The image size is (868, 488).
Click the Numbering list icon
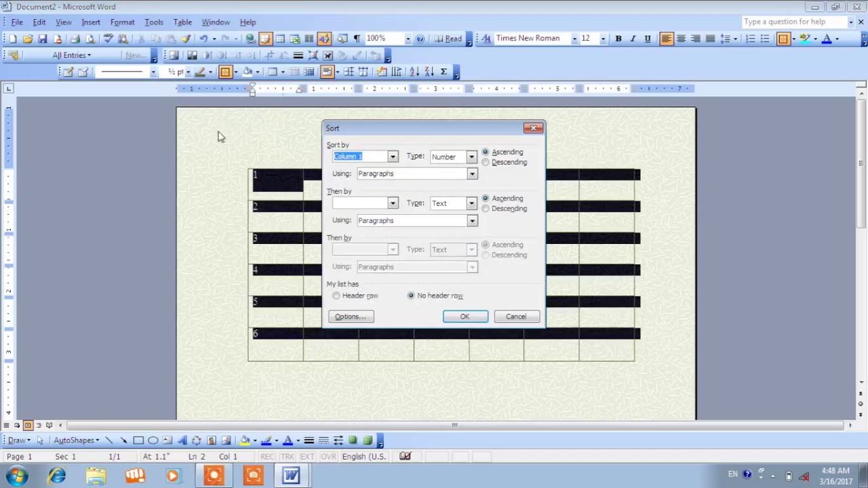(750, 39)
